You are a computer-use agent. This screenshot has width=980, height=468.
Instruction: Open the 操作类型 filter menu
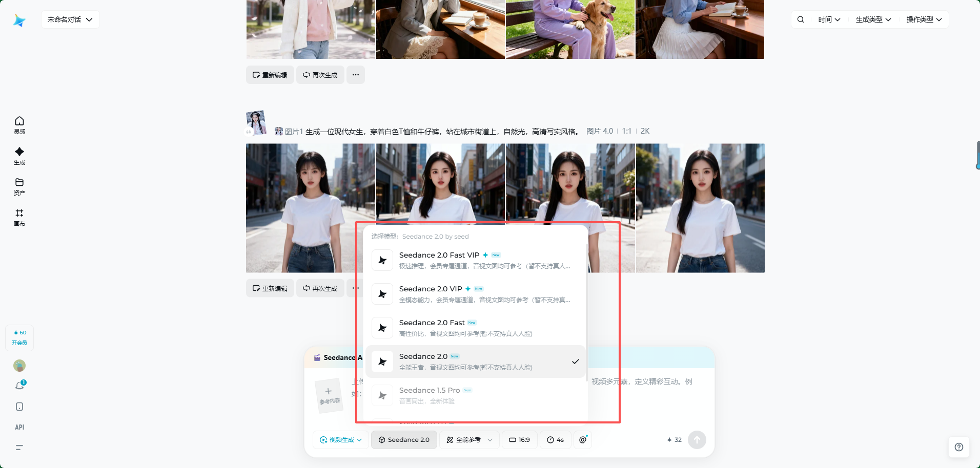pos(923,19)
